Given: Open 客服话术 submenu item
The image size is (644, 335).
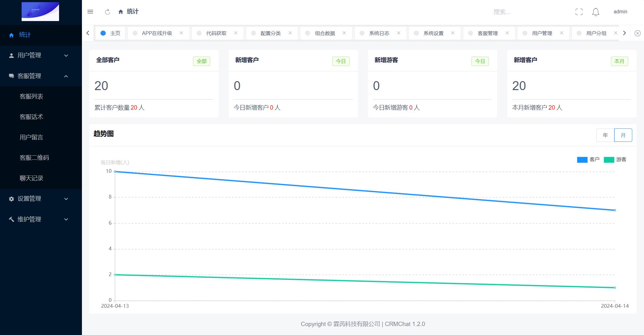Looking at the screenshot, I should pos(41,117).
